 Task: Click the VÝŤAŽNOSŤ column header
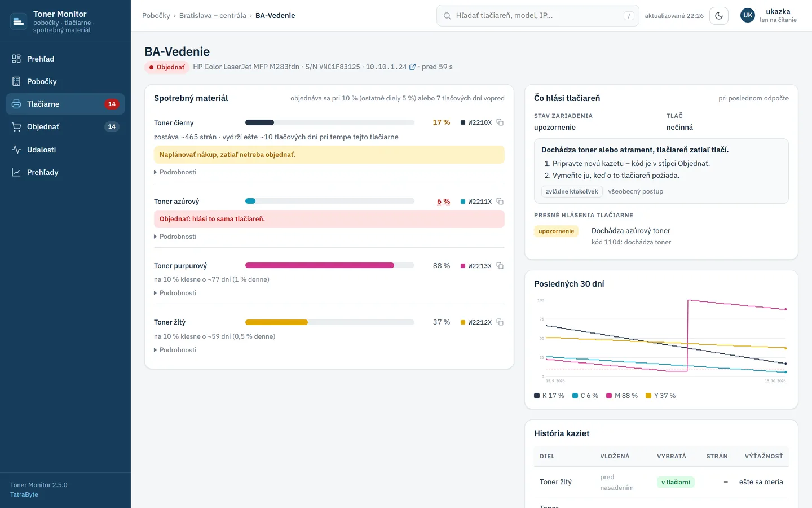point(764,456)
